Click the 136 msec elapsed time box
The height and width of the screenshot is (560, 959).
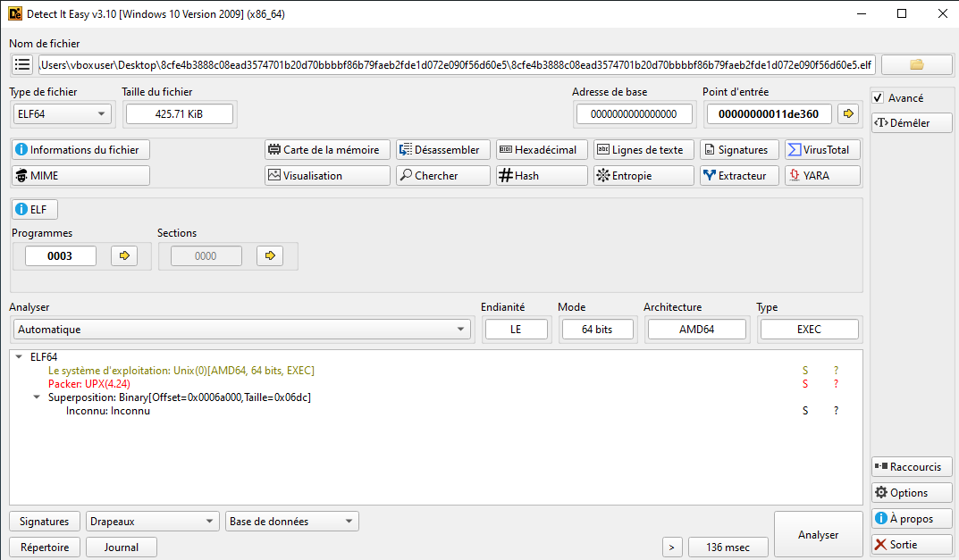728,547
